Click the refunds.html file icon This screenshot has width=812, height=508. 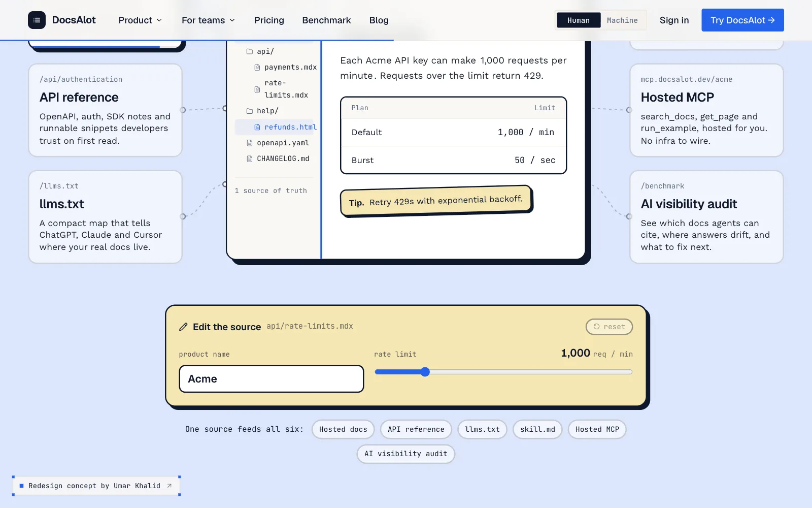pos(257,127)
